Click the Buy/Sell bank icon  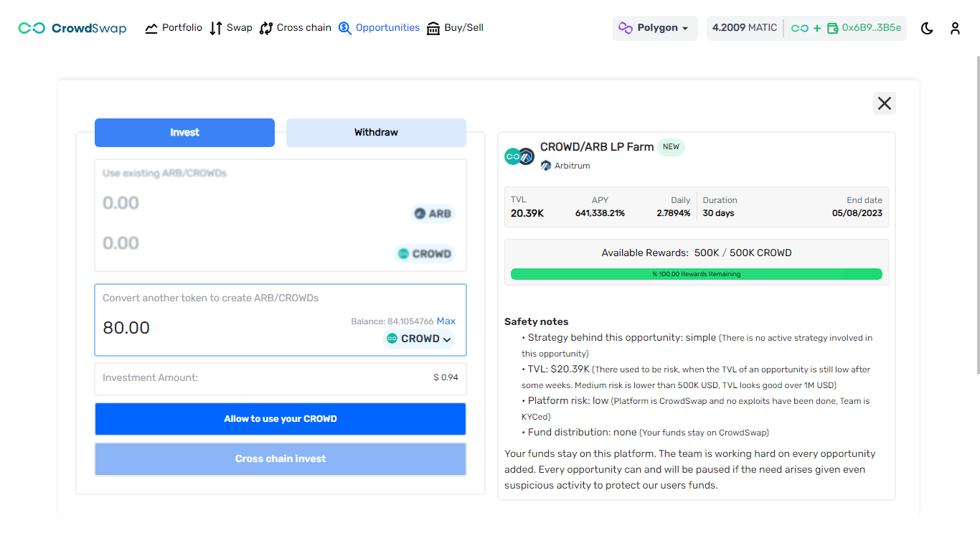coord(433,29)
